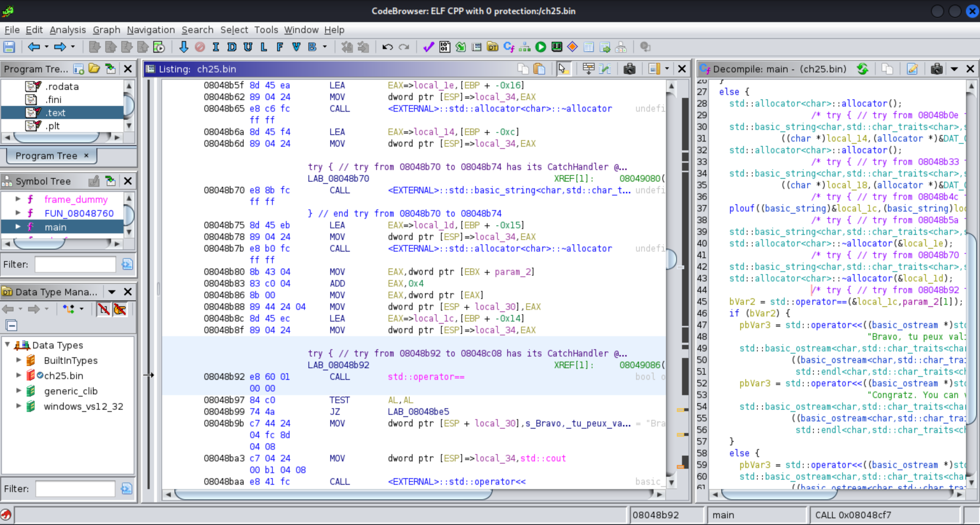Toggle mouse hover mode in Listing toolbar

pyautogui.click(x=563, y=69)
